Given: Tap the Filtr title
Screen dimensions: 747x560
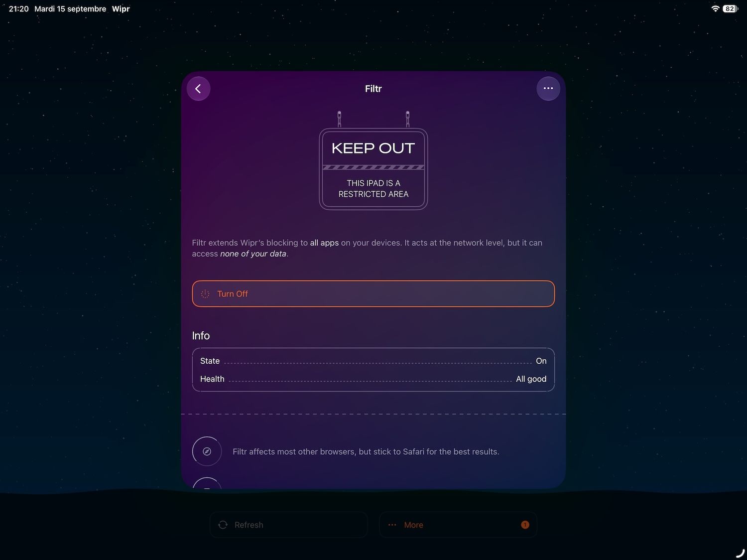Looking at the screenshot, I should pyautogui.click(x=373, y=89).
